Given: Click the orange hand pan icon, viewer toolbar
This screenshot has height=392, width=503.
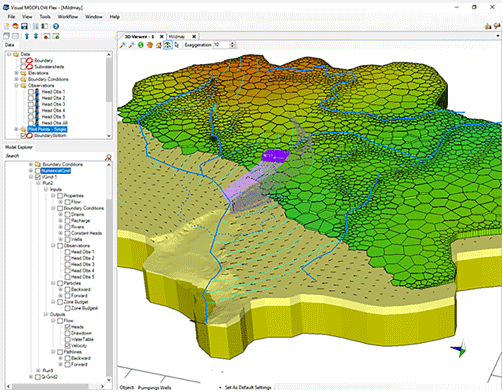Looking at the screenshot, I should click(150, 45).
